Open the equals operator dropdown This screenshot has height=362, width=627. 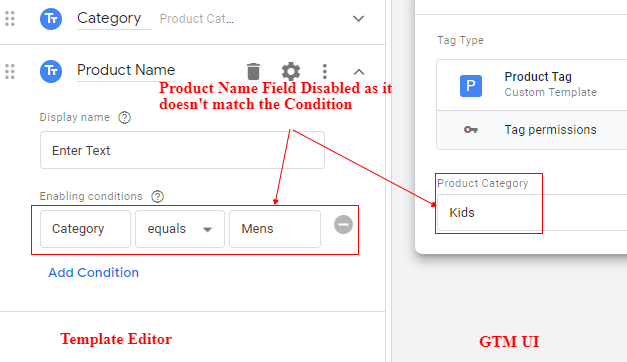pyautogui.click(x=180, y=229)
